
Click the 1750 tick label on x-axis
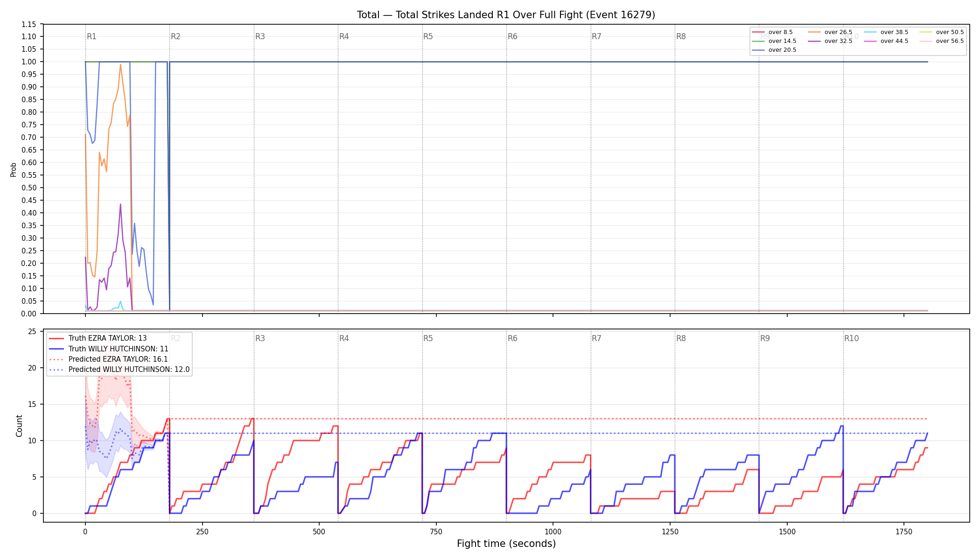[904, 532]
